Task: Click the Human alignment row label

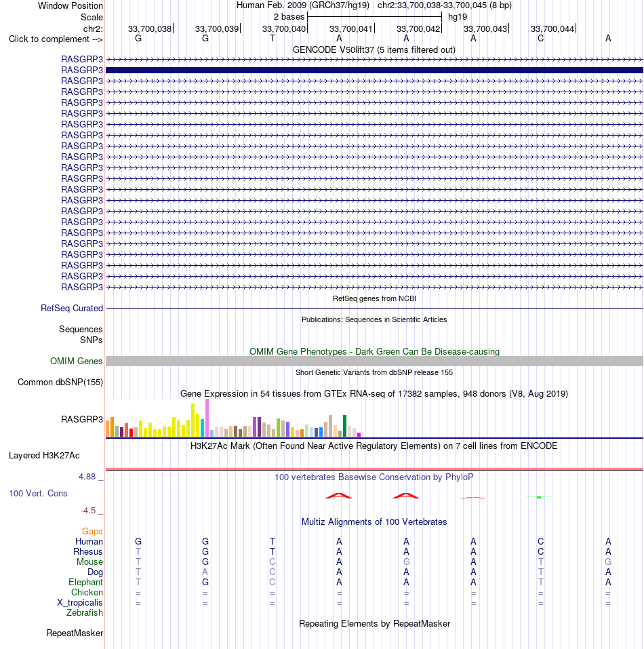Action: pyautogui.click(x=89, y=541)
